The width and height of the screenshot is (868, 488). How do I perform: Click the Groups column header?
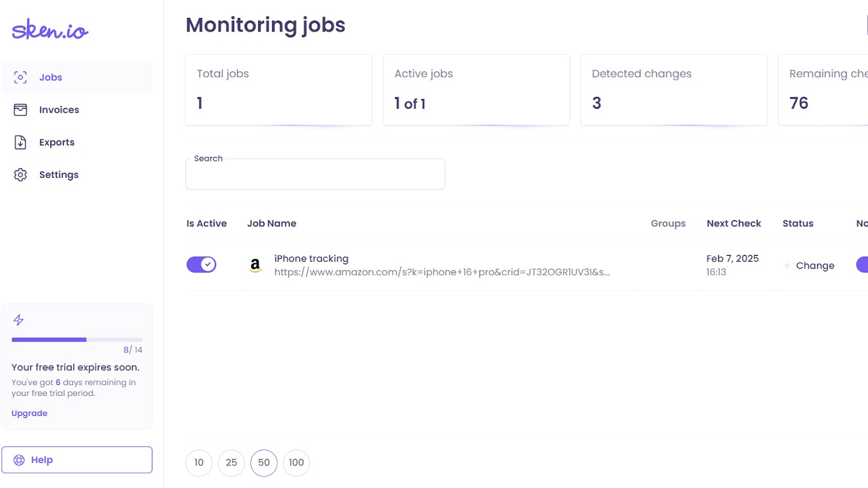(x=668, y=223)
